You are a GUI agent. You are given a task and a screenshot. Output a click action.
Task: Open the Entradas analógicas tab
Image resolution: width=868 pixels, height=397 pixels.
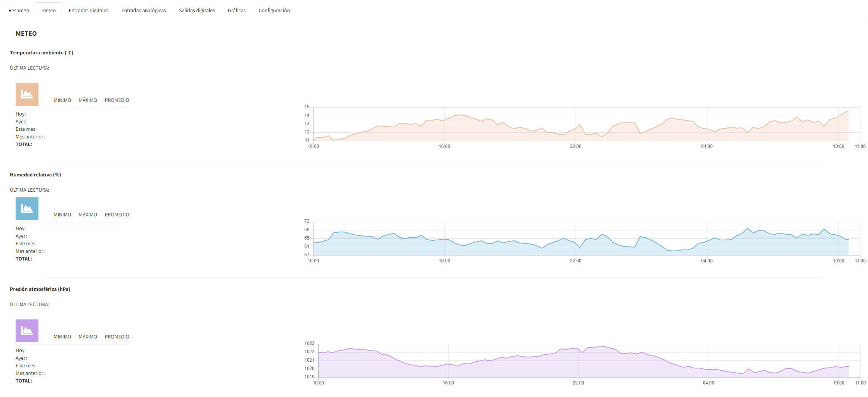click(x=143, y=10)
